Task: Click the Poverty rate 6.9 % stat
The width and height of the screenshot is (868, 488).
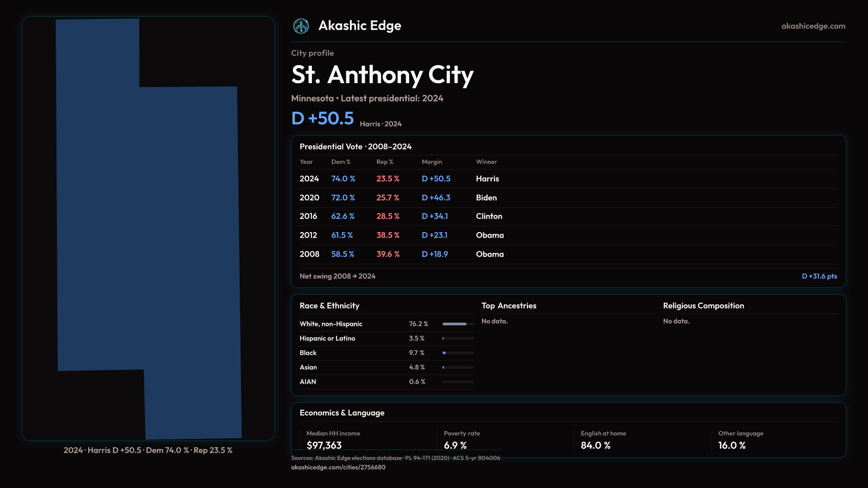Action: pos(455,446)
